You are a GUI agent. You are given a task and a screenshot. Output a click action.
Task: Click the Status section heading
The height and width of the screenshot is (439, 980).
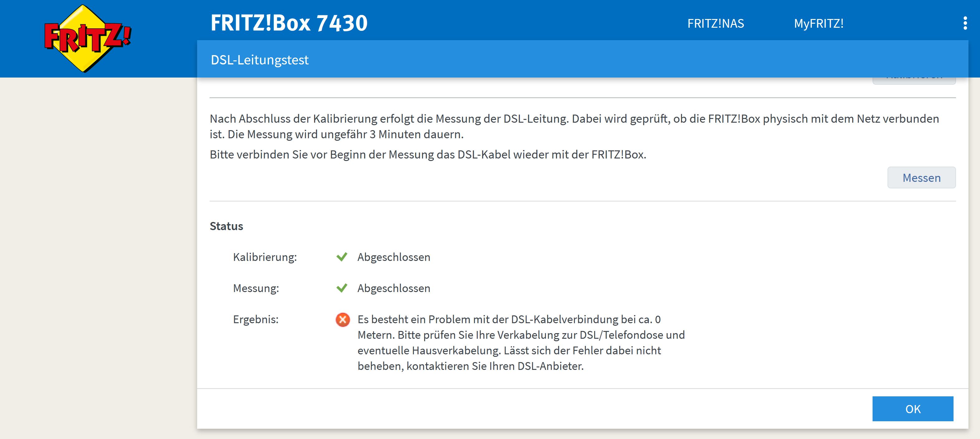coord(226,226)
